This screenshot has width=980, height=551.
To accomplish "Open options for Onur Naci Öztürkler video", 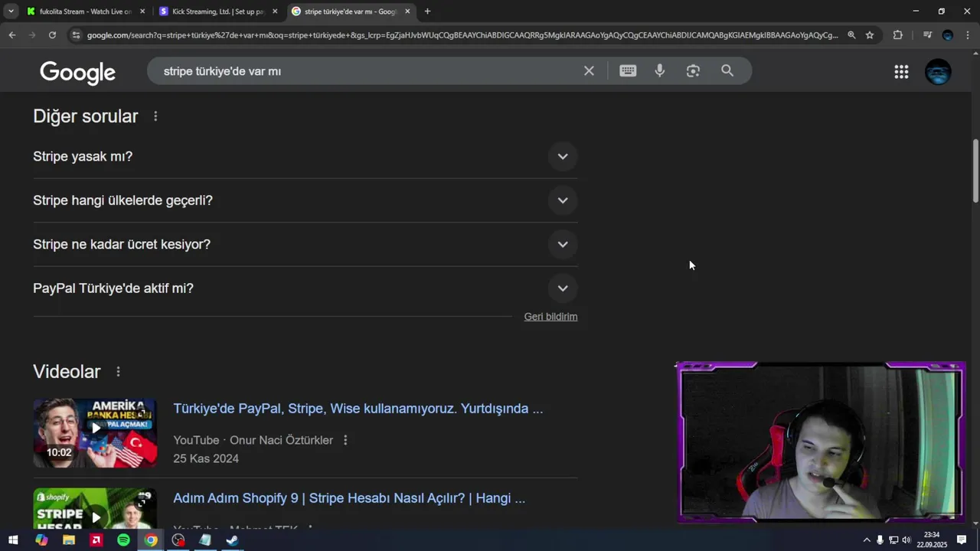I will tap(345, 440).
